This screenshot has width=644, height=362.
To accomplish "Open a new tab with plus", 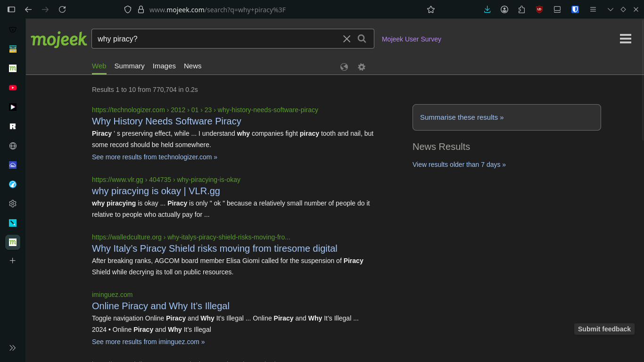I will tap(13, 261).
